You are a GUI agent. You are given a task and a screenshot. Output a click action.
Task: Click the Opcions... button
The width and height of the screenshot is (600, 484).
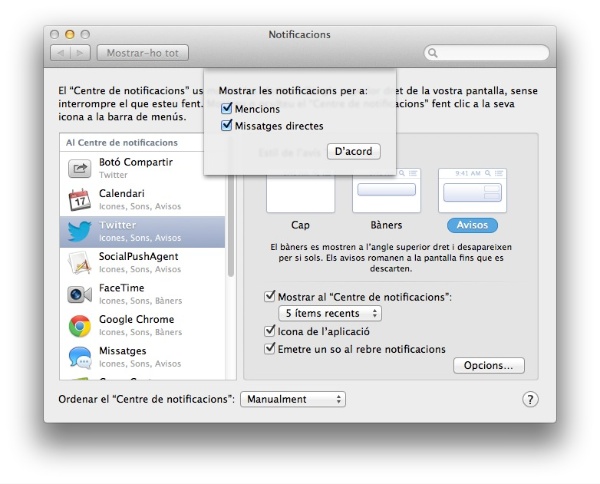click(x=489, y=365)
